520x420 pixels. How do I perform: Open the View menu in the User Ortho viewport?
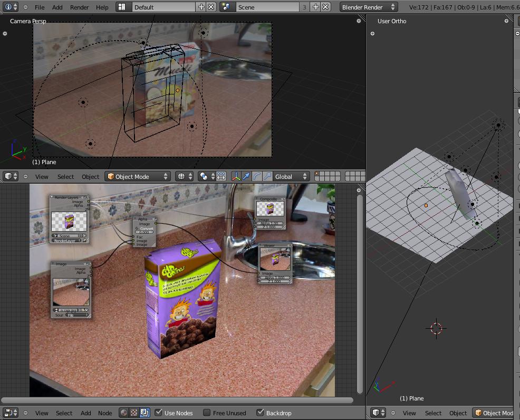[x=409, y=413]
